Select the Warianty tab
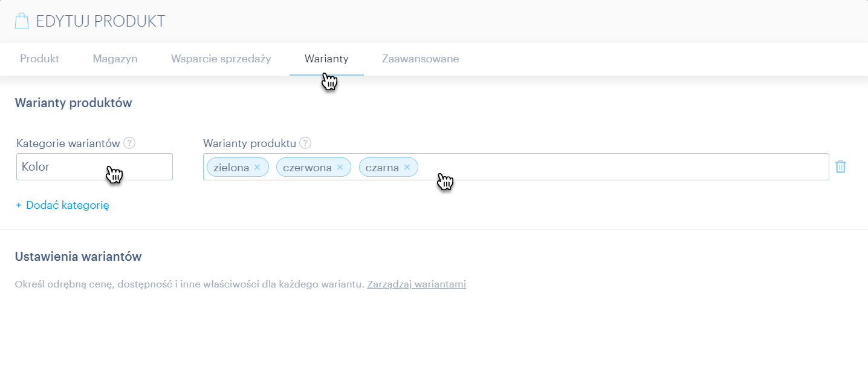Image resolution: width=868 pixels, height=374 pixels. (326, 59)
